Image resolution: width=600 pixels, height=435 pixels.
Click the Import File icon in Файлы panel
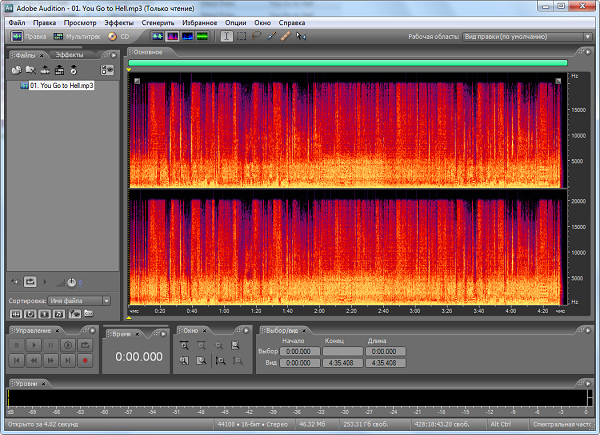pyautogui.click(x=16, y=70)
